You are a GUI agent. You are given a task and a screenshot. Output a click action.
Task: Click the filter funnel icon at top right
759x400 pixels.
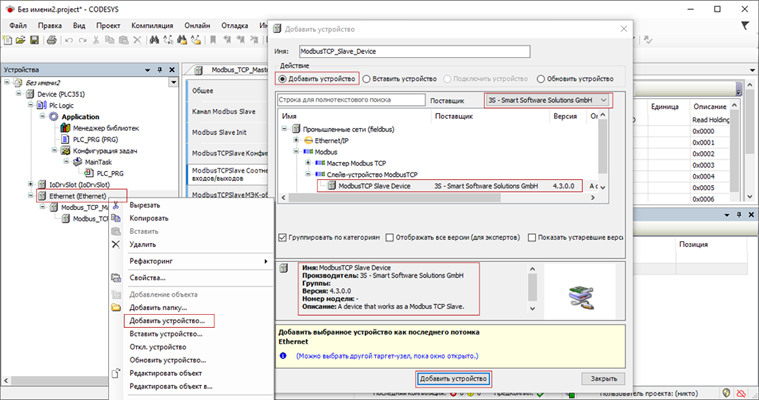click(745, 26)
